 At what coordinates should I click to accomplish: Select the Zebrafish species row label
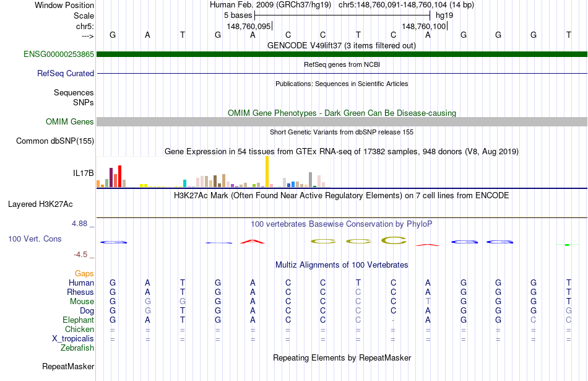[x=77, y=348]
